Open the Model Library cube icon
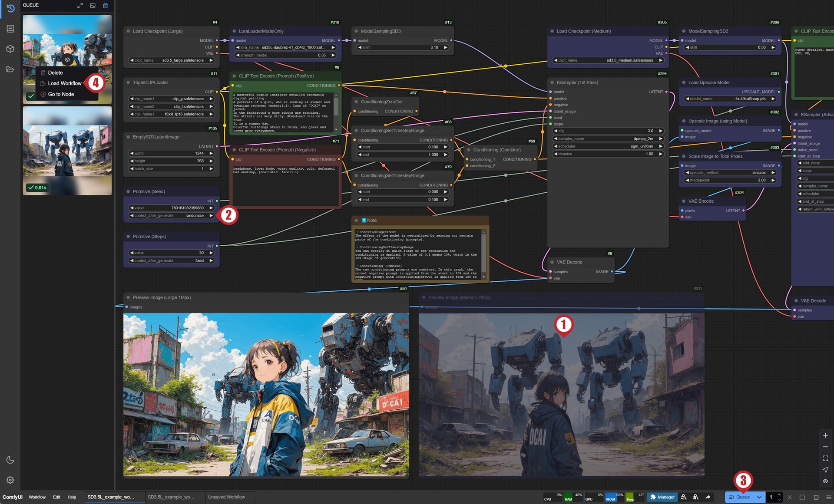 [10, 49]
